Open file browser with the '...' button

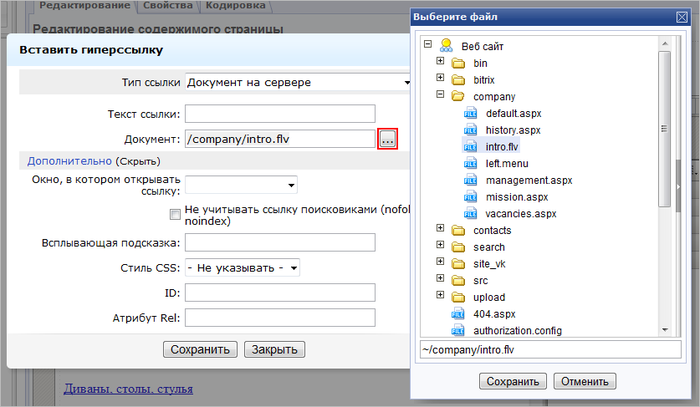pyautogui.click(x=388, y=139)
